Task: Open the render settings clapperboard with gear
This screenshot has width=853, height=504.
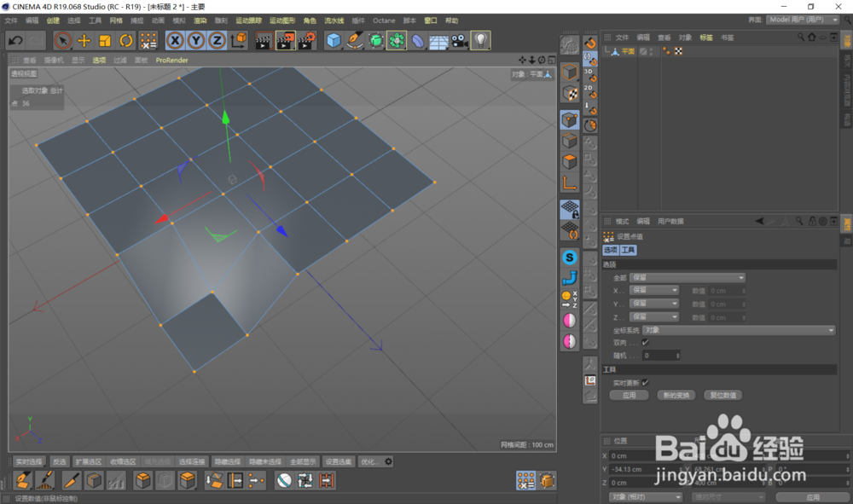Action: point(306,41)
